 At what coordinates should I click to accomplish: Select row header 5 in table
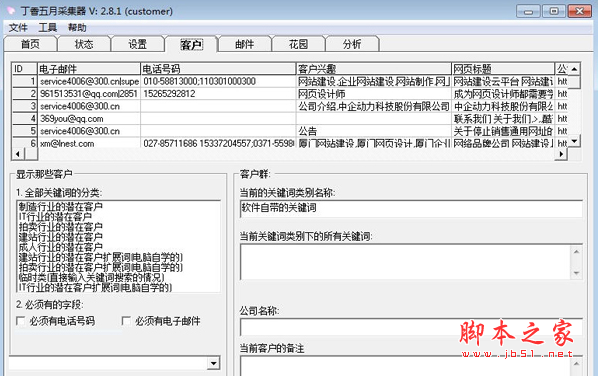(x=24, y=131)
